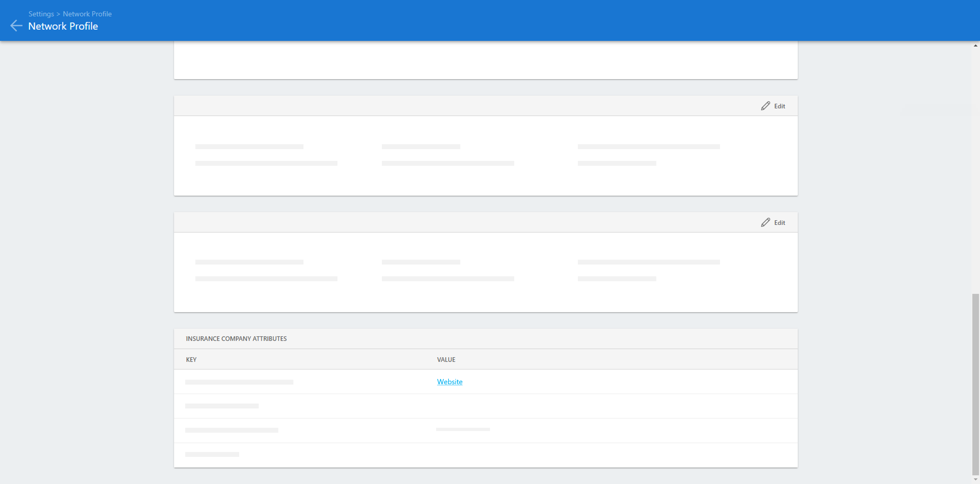
Task: Click the KEY column header
Action: [x=191, y=359]
